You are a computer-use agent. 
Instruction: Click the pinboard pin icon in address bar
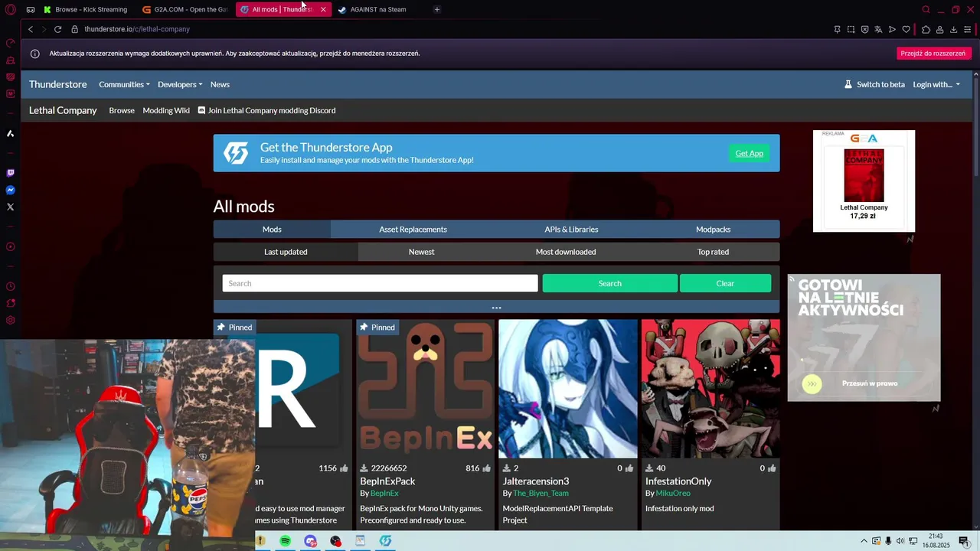pyautogui.click(x=837, y=29)
